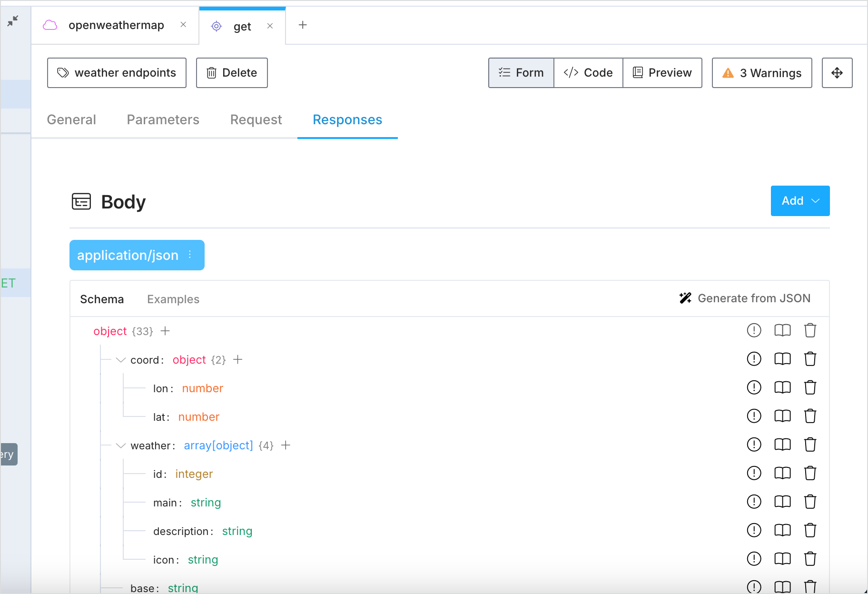
Task: Open book icon on lon row
Action: click(783, 387)
